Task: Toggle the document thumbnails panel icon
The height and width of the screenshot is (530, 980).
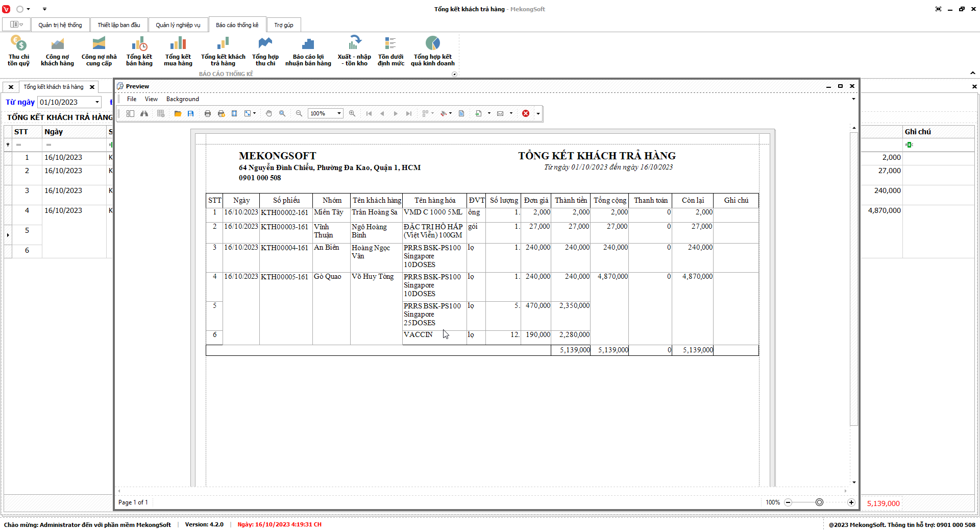Action: click(130, 113)
